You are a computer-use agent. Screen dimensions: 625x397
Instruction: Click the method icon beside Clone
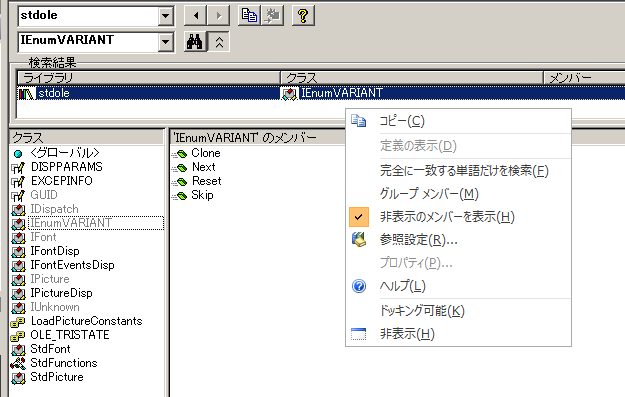click(x=180, y=153)
